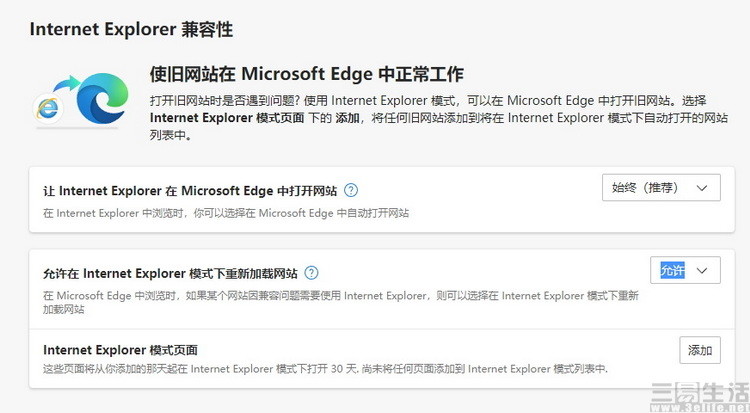Click description "在 Internet Explorer 中浏览时" text
Viewport: 750px width, 413px height.
coord(225,213)
